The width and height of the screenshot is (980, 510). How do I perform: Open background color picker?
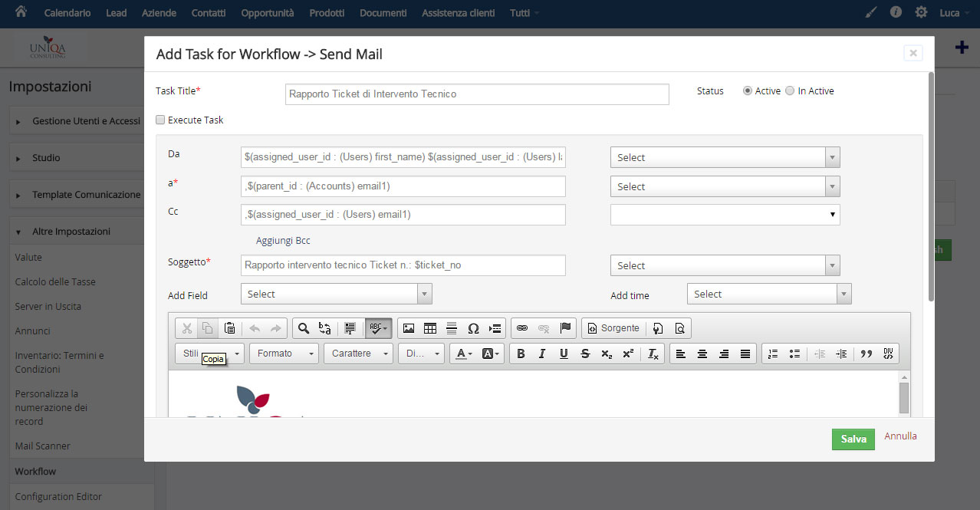tap(491, 354)
